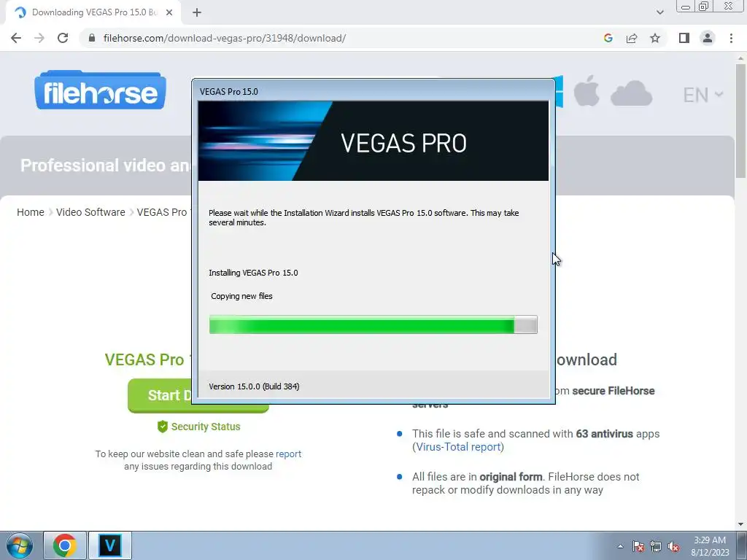Switch to VEGAS installer taskbar icon
The height and width of the screenshot is (560, 747).
110,545
